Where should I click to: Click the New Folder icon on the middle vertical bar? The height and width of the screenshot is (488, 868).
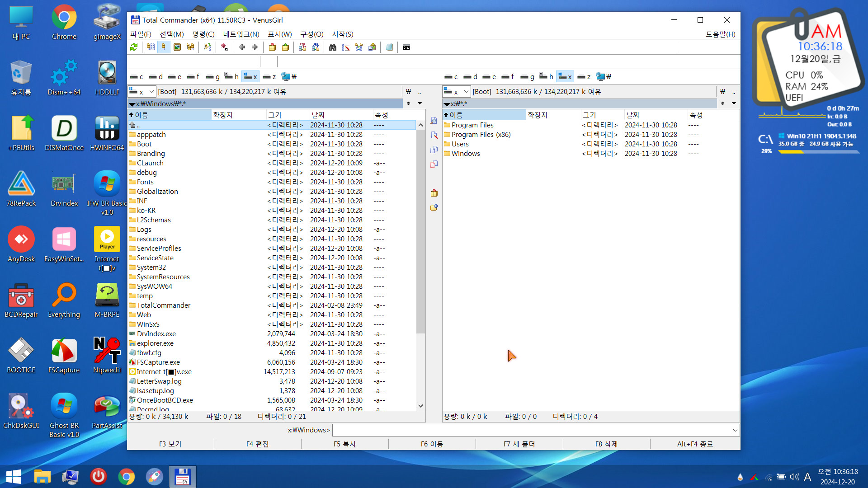434,207
